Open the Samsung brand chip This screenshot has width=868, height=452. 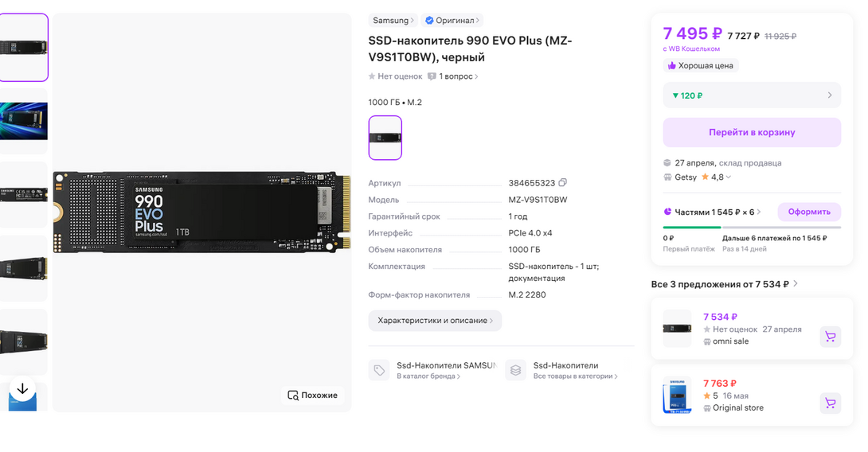[x=393, y=21]
